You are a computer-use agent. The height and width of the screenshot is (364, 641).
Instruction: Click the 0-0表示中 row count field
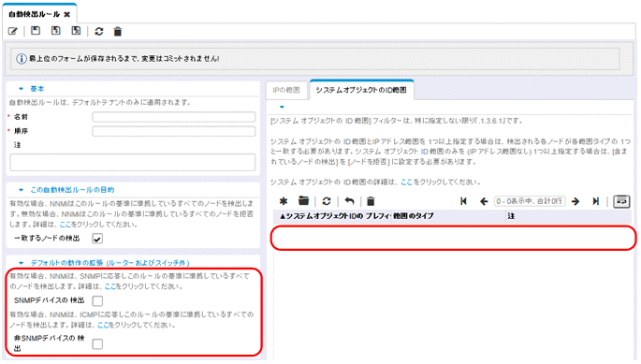530,201
